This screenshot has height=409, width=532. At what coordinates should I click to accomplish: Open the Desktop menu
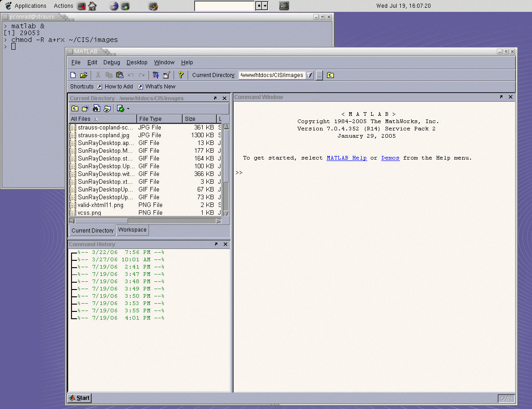pyautogui.click(x=137, y=62)
